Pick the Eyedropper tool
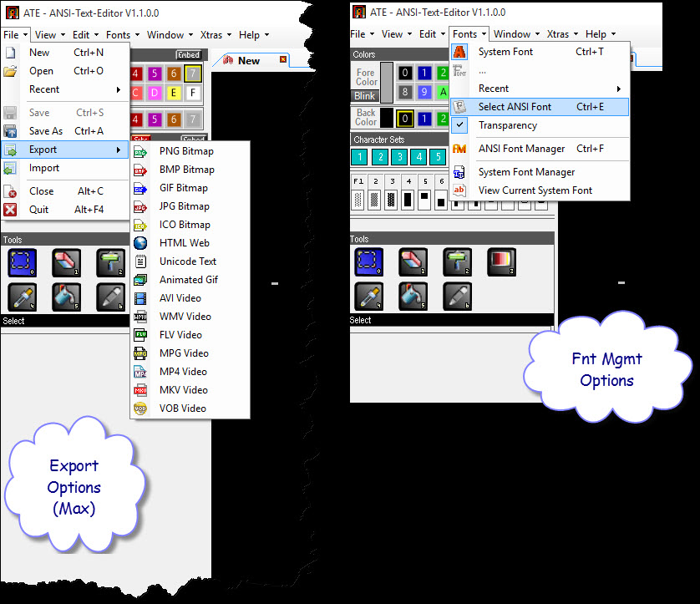The image size is (700, 604). coord(23,297)
